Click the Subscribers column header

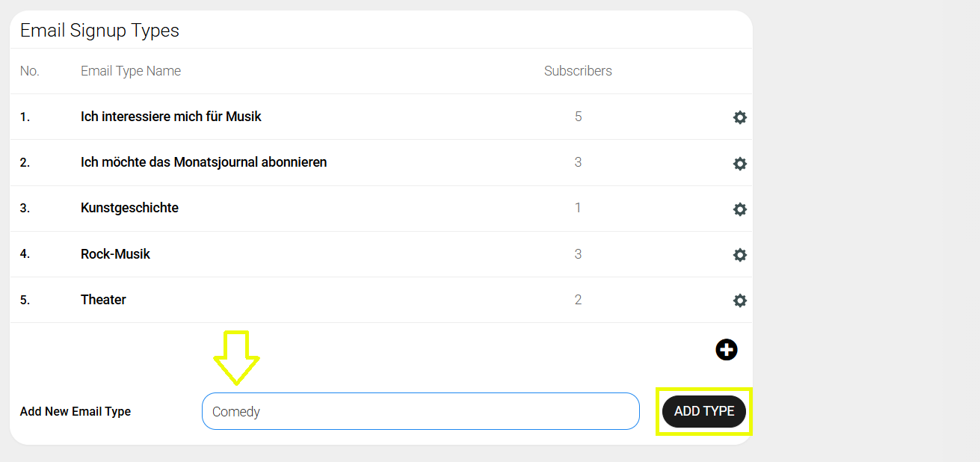click(x=578, y=71)
